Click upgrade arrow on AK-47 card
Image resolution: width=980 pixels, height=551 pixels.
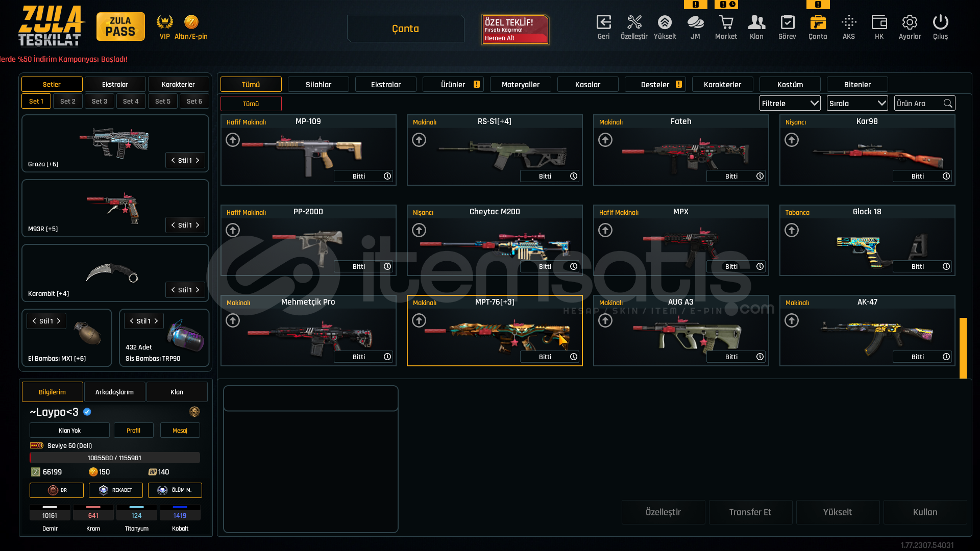(x=792, y=320)
